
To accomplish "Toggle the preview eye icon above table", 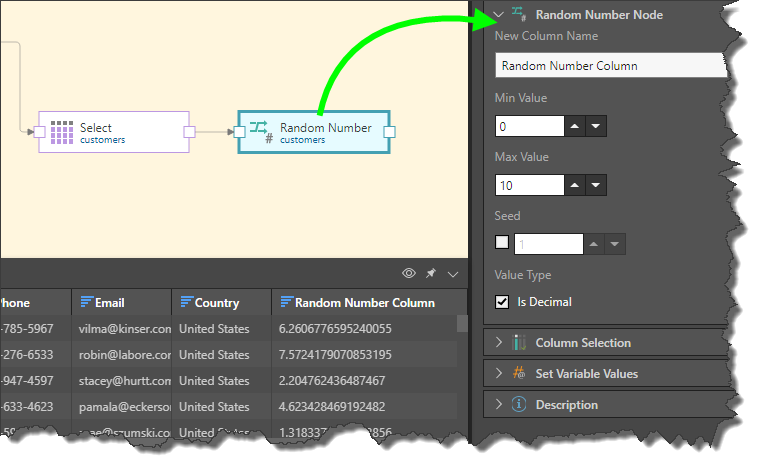I will coord(408,273).
